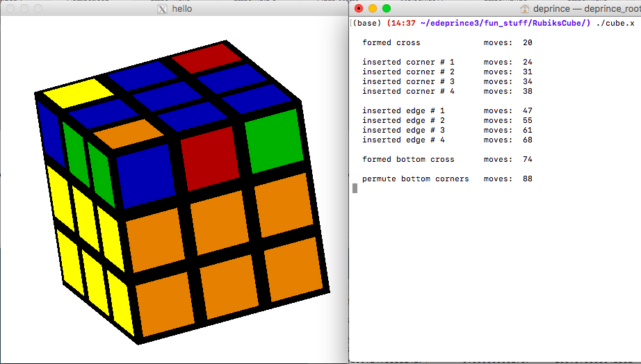
Task: Pick the orange sticker on the cube's top face
Action: (128, 133)
